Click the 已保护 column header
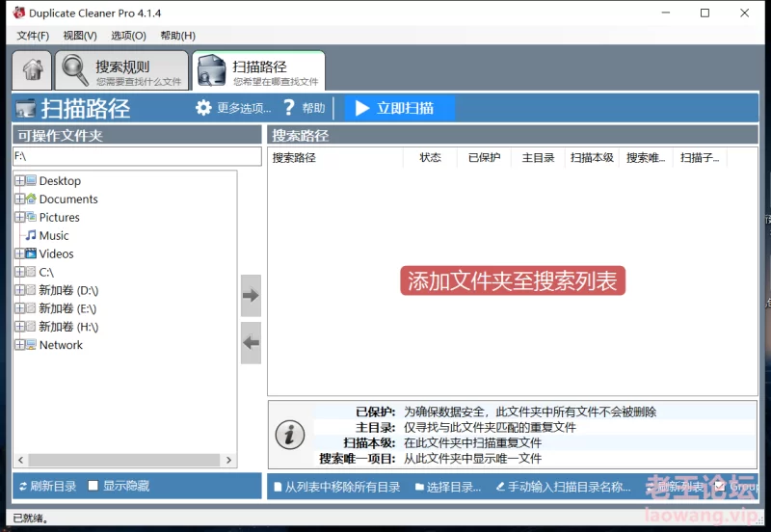 point(485,158)
